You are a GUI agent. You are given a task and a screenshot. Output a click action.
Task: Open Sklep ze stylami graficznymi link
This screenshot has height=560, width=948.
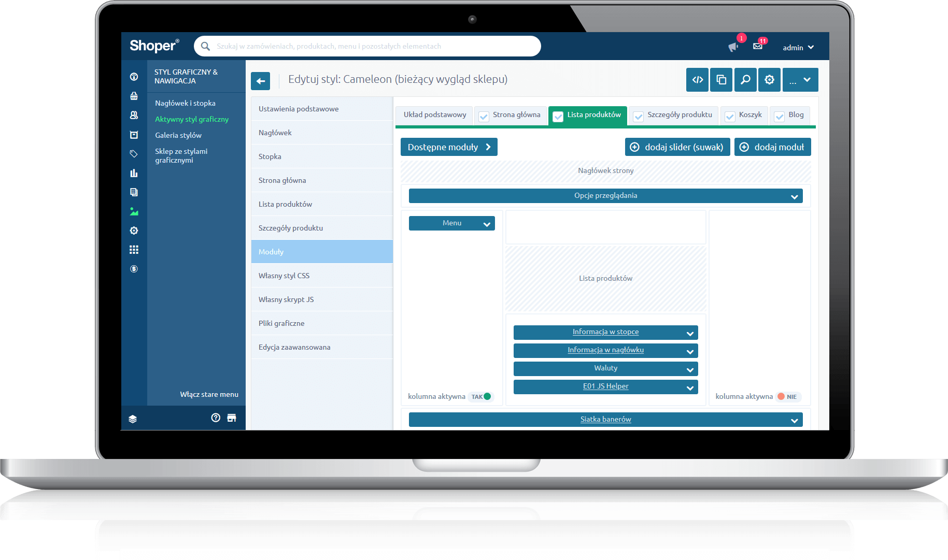pos(181,155)
